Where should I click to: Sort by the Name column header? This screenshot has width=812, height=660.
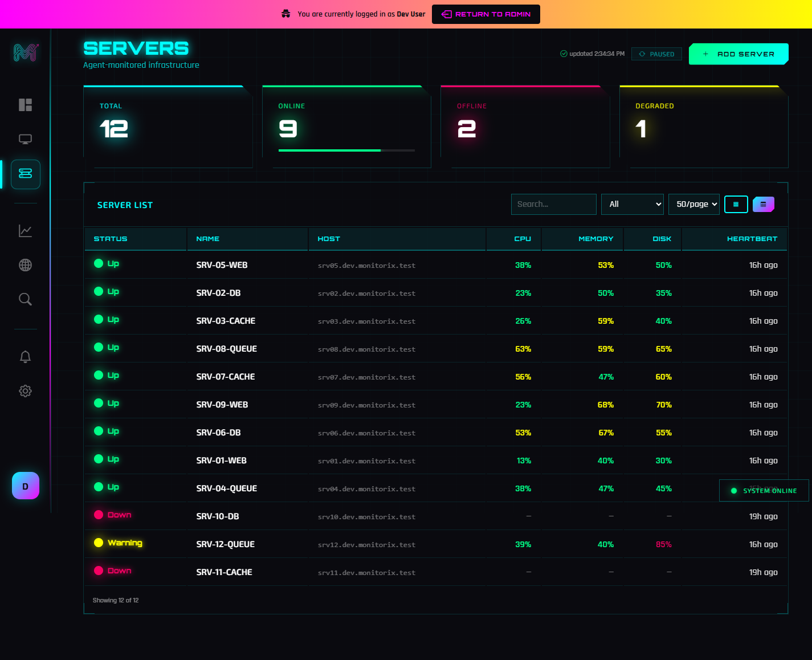pyautogui.click(x=248, y=239)
